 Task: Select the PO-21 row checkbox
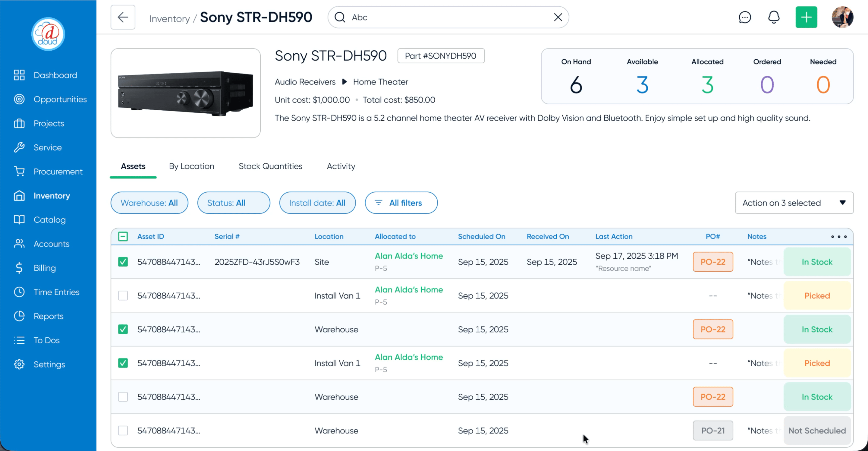click(123, 430)
